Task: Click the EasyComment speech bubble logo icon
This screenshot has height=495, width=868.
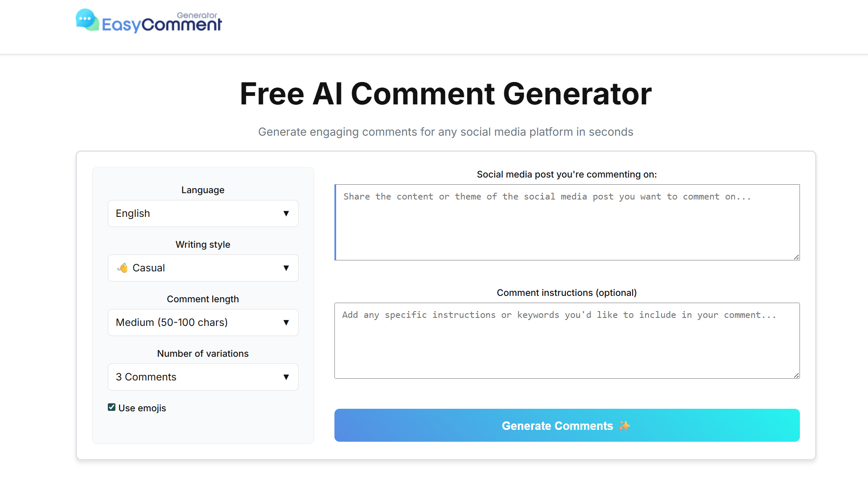Action: (x=87, y=20)
